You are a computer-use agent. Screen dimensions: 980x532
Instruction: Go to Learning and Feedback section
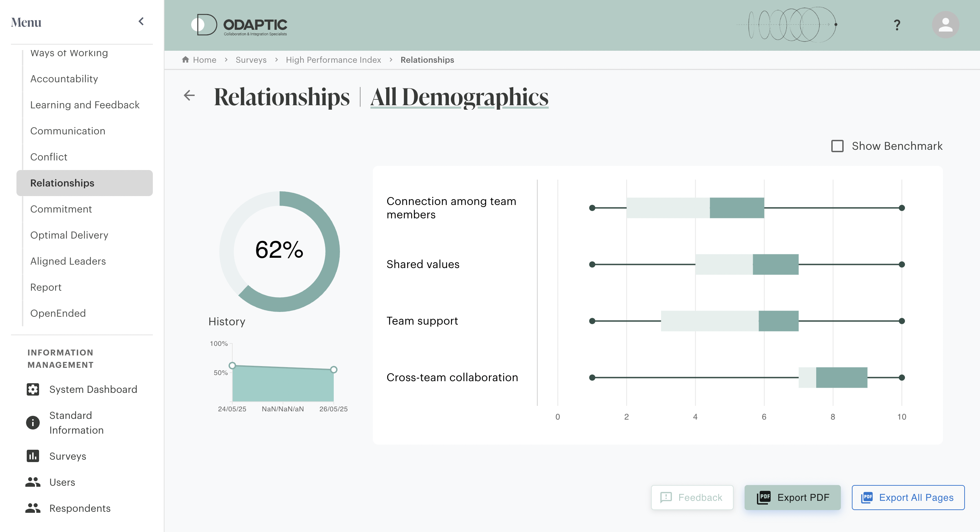click(x=85, y=105)
